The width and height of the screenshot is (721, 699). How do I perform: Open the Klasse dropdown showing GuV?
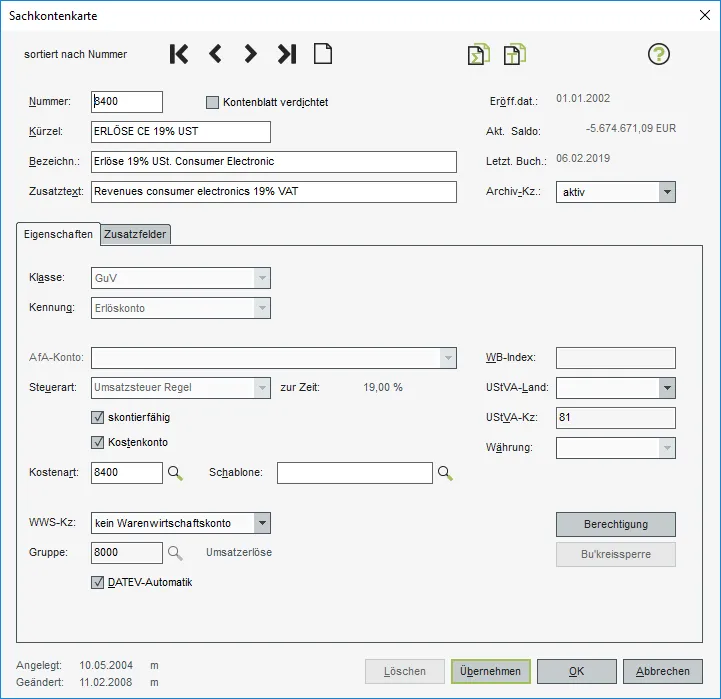tap(181, 278)
